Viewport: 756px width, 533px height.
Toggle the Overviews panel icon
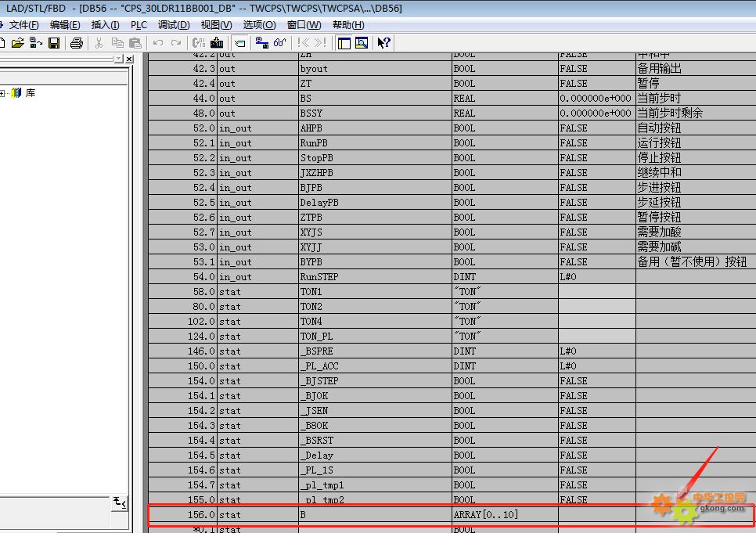point(344,43)
